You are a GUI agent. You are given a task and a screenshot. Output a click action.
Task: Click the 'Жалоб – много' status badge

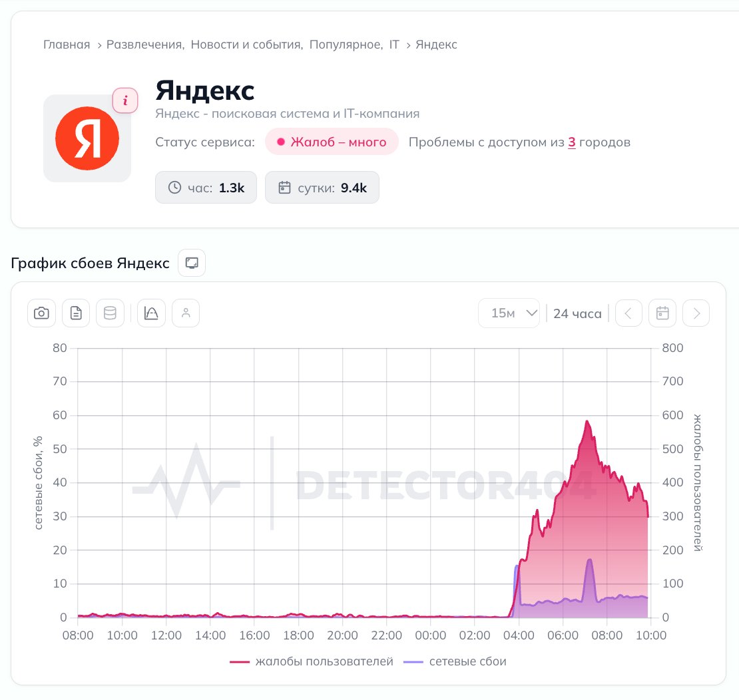tap(332, 142)
